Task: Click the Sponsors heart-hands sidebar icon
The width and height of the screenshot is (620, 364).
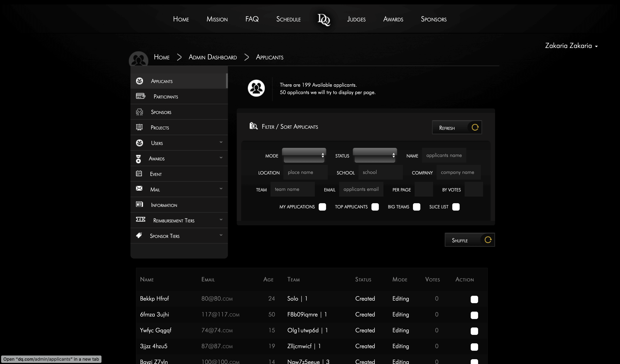Action: 139,112
